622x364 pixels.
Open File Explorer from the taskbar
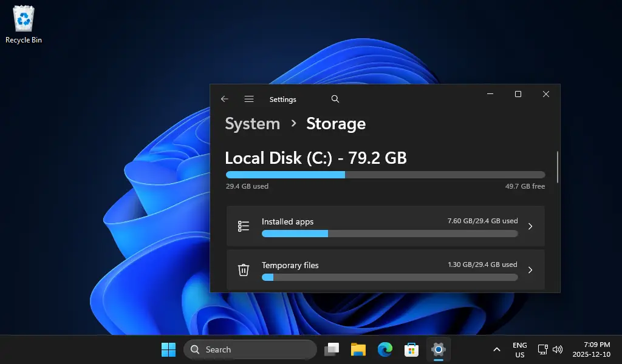[x=358, y=349]
